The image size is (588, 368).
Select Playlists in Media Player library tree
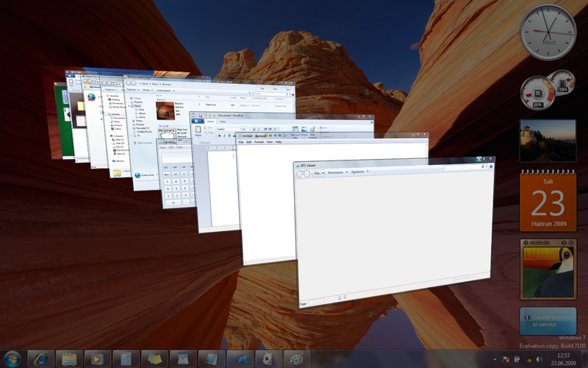pyautogui.click(x=138, y=102)
